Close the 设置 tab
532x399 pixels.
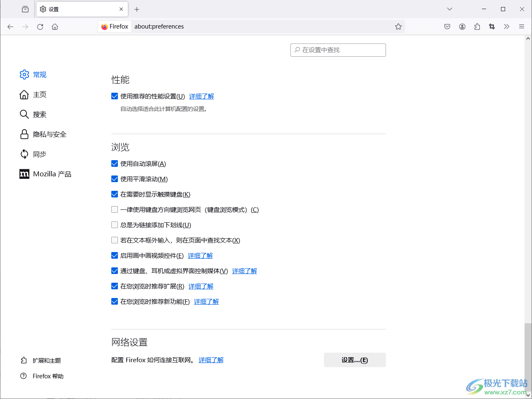click(121, 9)
